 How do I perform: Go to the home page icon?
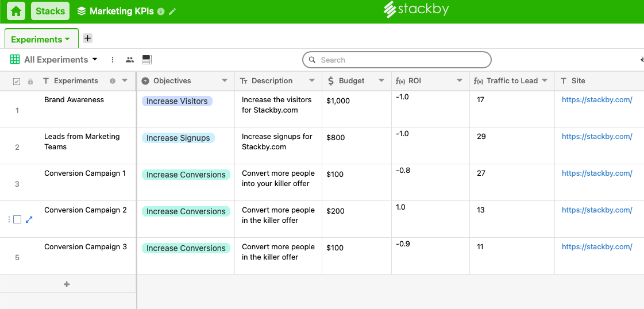[x=16, y=11]
